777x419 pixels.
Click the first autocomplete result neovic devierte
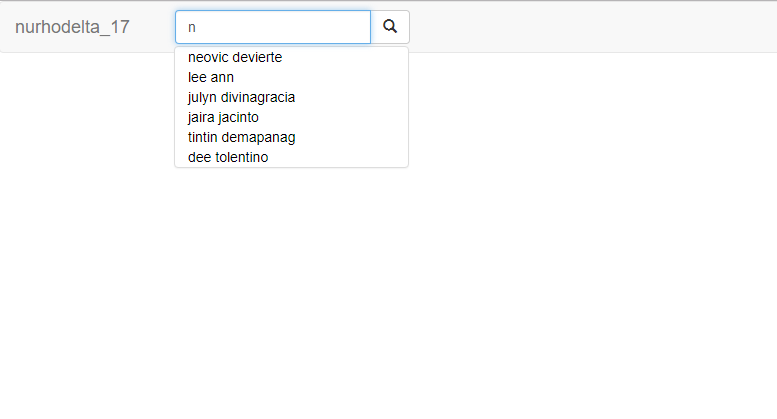click(x=235, y=57)
